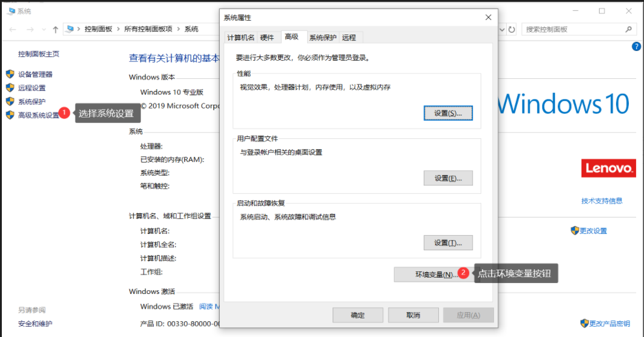Open user profile 设置(E)... button

click(x=448, y=178)
